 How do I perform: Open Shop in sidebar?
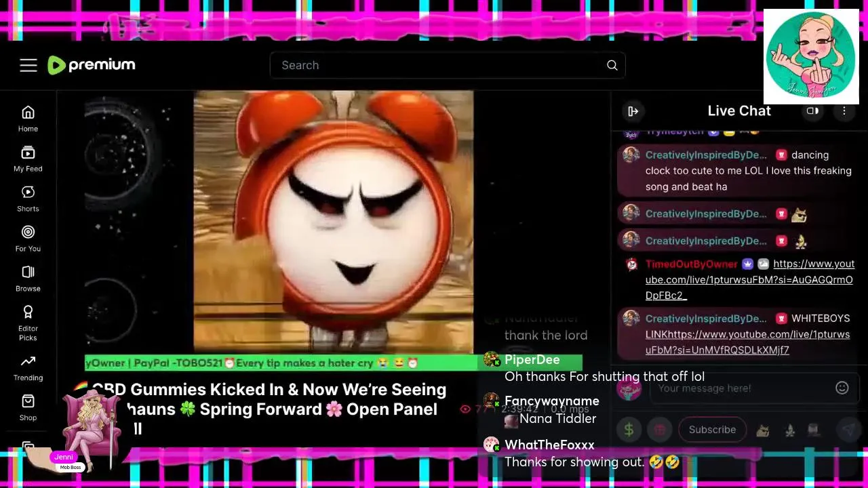(x=28, y=408)
